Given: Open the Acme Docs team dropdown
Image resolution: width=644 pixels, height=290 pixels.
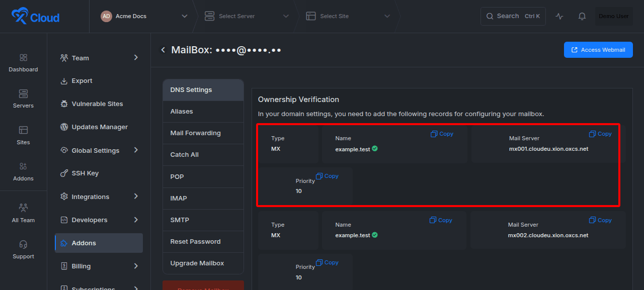Looking at the screenshot, I should coord(144,16).
